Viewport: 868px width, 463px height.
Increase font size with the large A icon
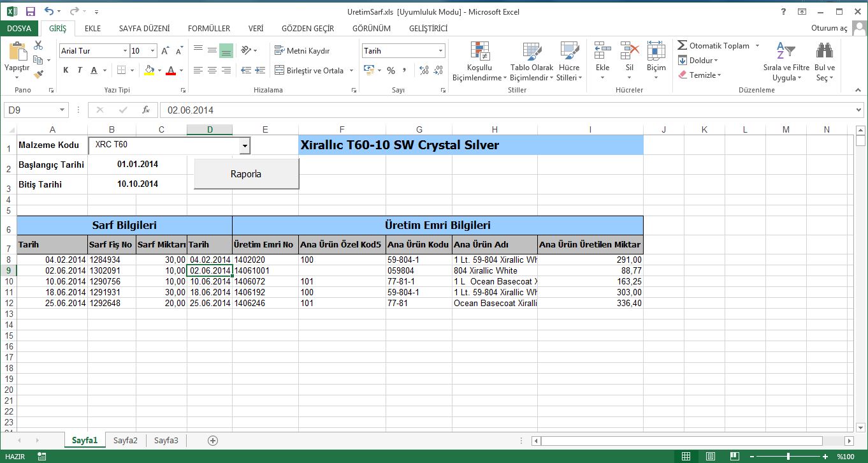[164, 51]
